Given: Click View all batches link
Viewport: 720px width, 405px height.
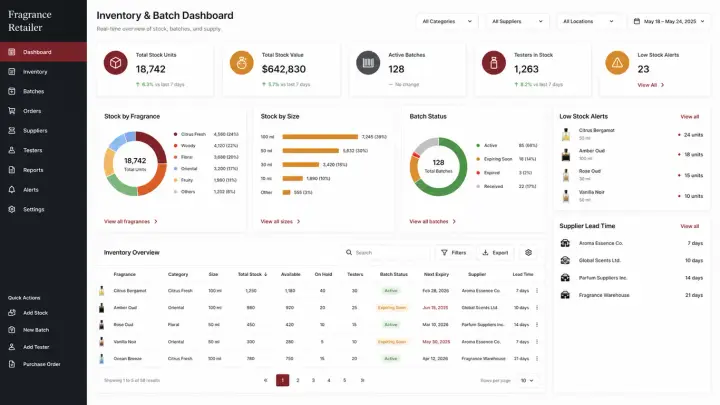Looking at the screenshot, I should pos(433,221).
